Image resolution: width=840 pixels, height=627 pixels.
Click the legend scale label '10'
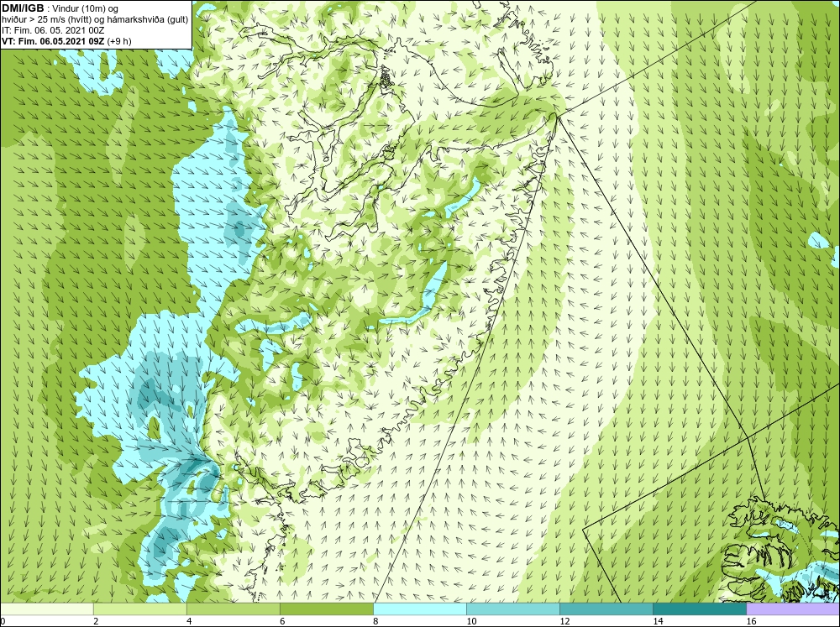coord(471,621)
